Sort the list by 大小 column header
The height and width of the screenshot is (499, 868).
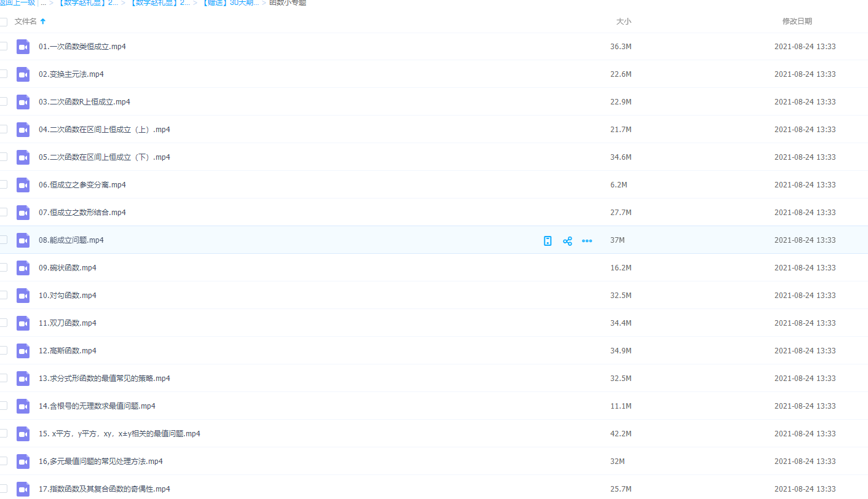click(623, 22)
